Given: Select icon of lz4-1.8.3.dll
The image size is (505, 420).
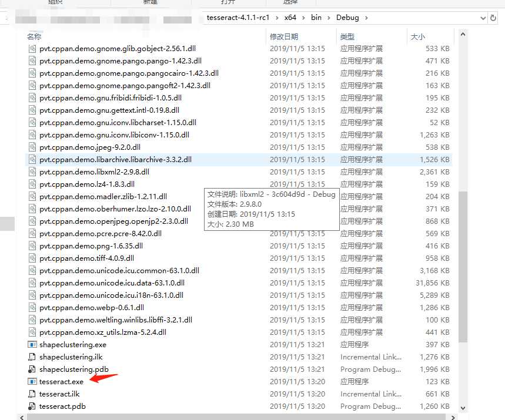Looking at the screenshot, I should point(32,184).
